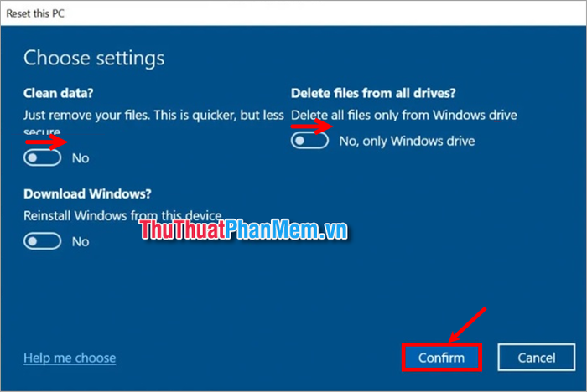
Task: Click the ThuThuatPhanMem.vn watermark logo
Action: point(244,230)
